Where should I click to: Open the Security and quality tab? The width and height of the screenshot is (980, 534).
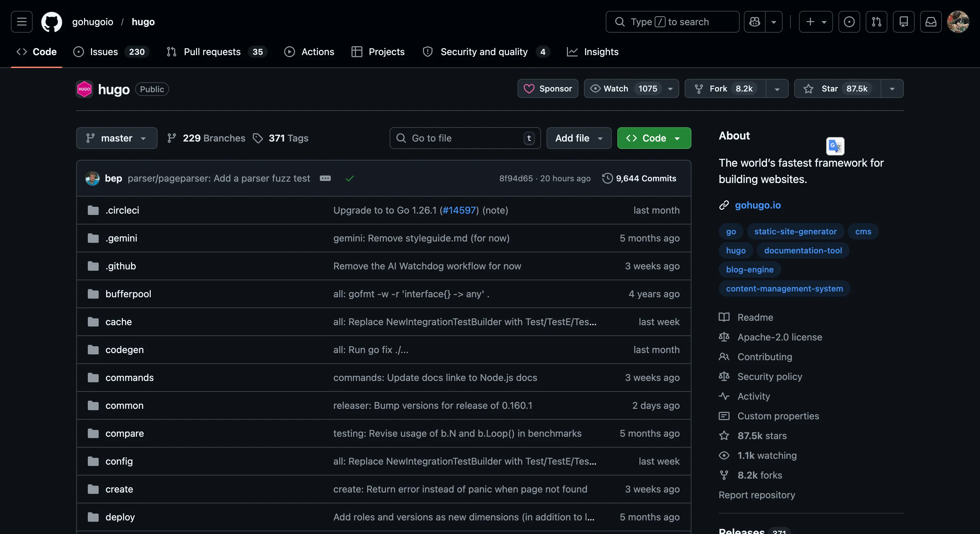coord(486,52)
